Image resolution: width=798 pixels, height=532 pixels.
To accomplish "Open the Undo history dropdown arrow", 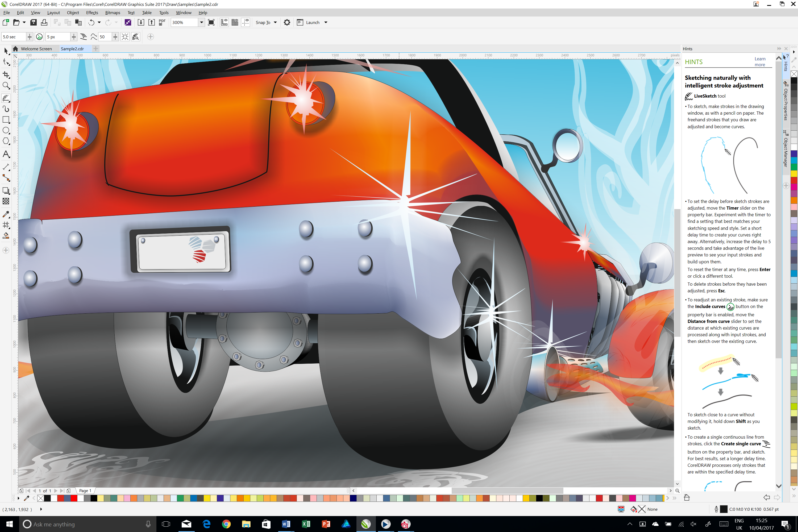I will coord(99,22).
